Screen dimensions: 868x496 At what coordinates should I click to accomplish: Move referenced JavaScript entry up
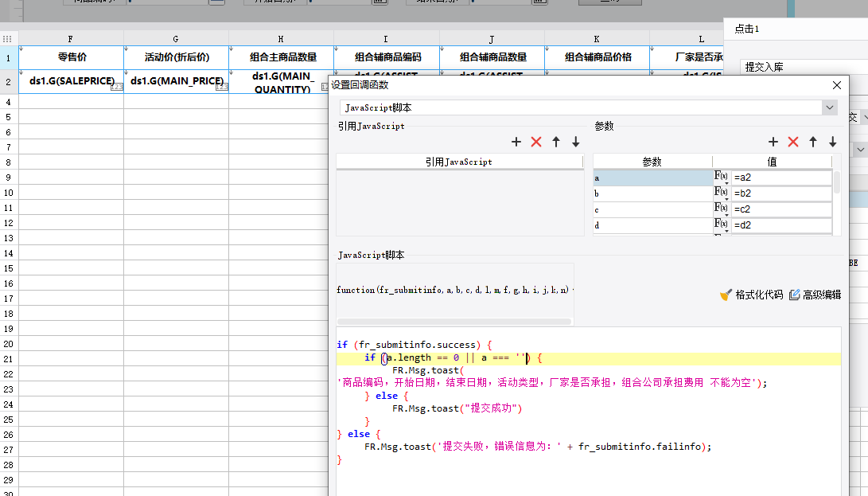[556, 142]
